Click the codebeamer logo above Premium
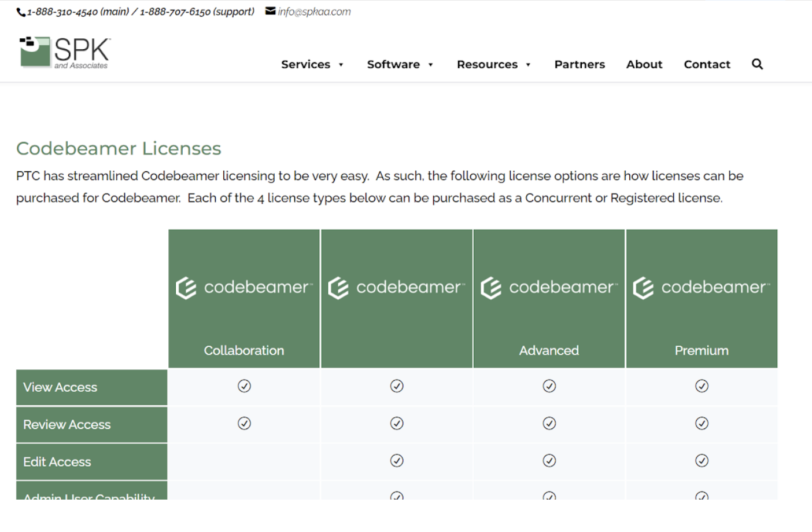Viewport: 812px width, 532px height. (702, 288)
